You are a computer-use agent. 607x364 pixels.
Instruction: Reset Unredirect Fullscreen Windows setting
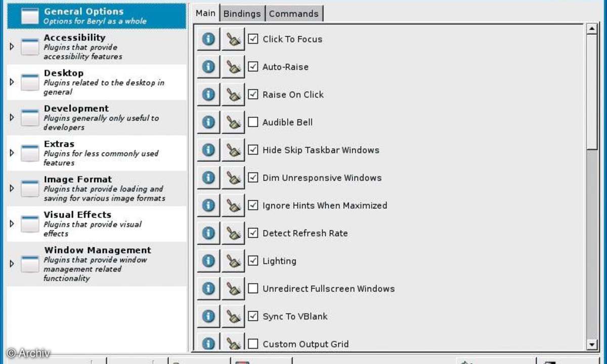233,289
